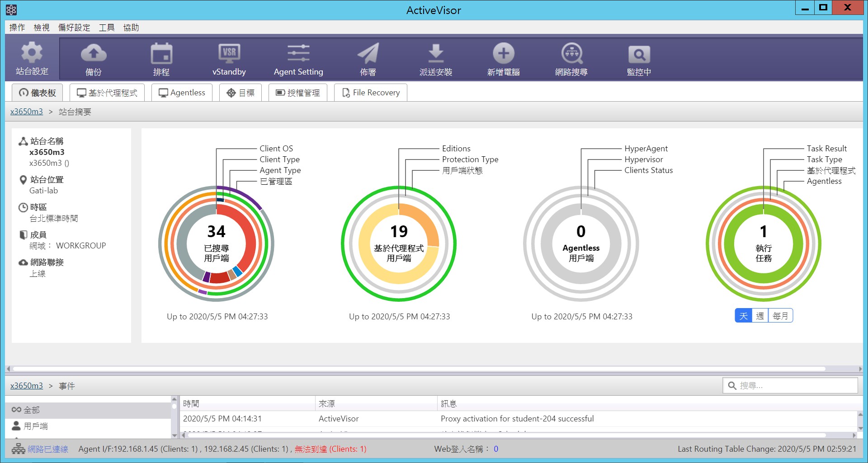The width and height of the screenshot is (868, 463).
Task: Launch the vStandby toolbar icon
Action: (x=229, y=53)
